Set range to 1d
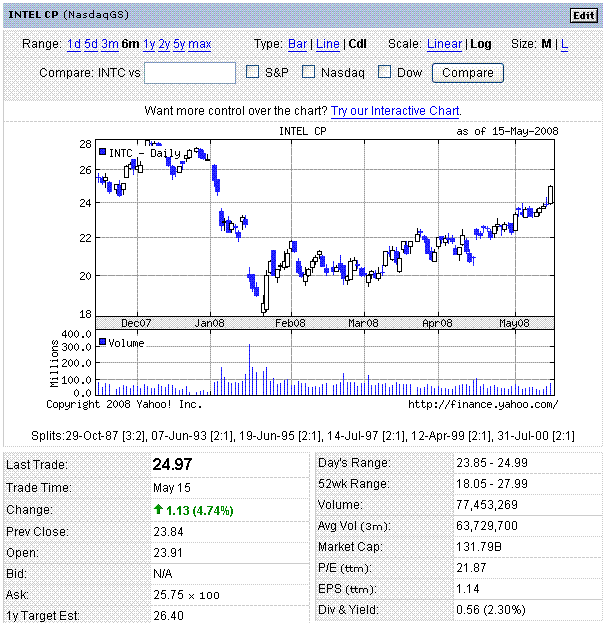 click(x=74, y=44)
